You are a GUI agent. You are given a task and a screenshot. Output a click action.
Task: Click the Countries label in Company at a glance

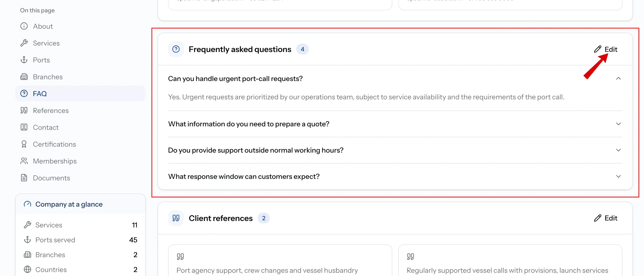(x=51, y=270)
